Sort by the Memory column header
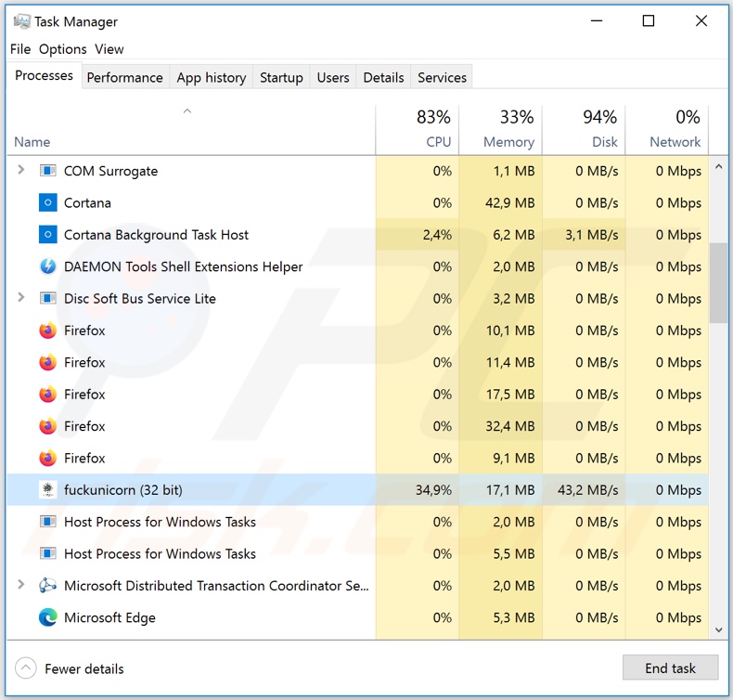The image size is (733, 700). 500,129
